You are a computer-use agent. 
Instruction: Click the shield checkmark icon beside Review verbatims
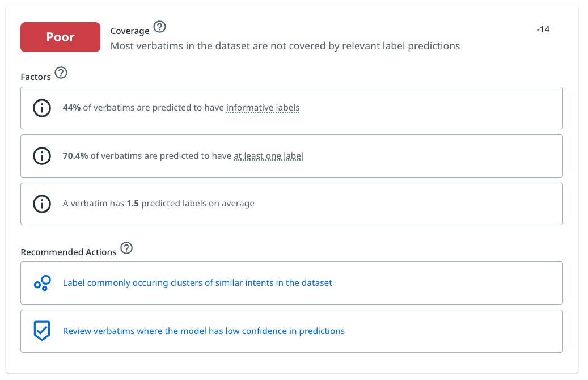pos(42,331)
